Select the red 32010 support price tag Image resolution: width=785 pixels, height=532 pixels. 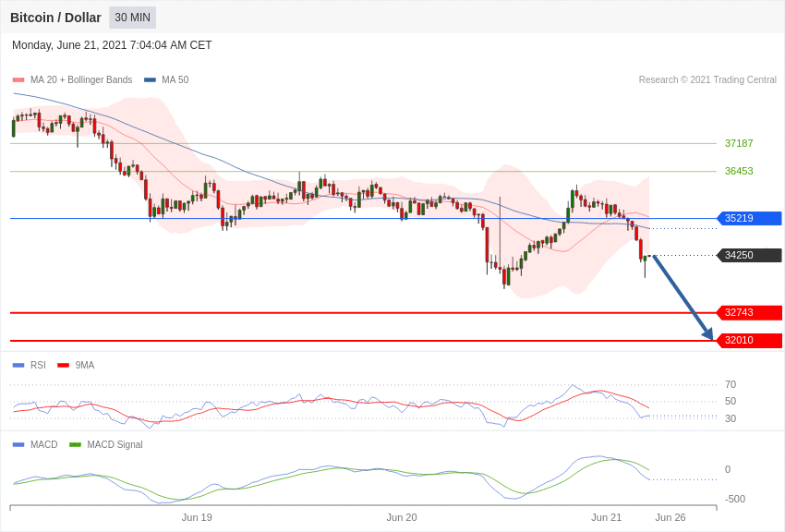click(749, 340)
